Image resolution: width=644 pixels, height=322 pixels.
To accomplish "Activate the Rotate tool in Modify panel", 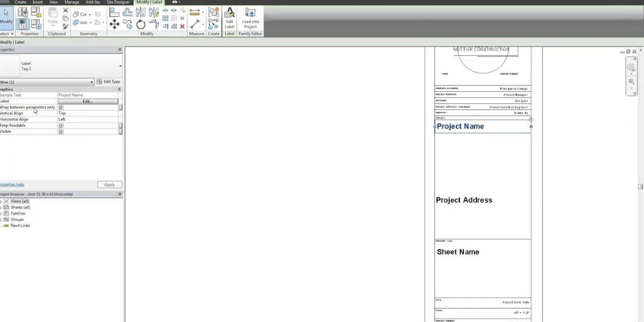I will [140, 24].
